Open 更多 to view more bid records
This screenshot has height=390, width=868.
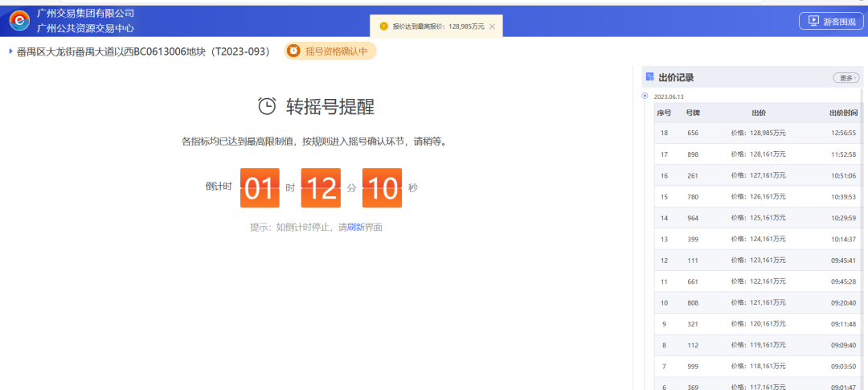click(845, 78)
